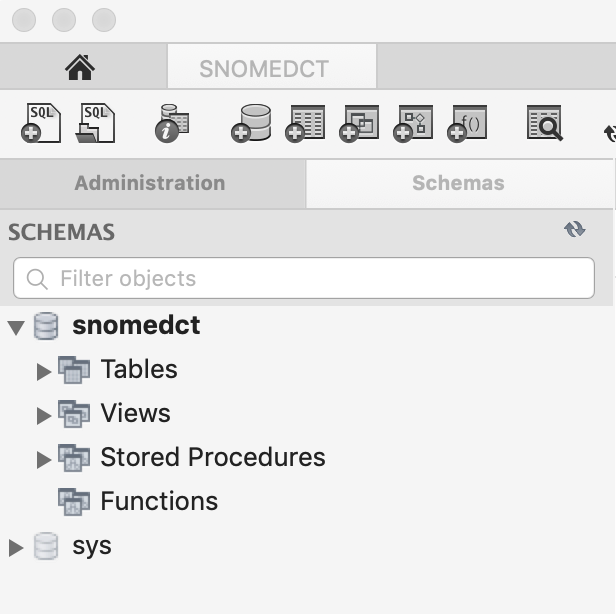This screenshot has width=616, height=614.
Task: Click the Filter objects search field
Action: (304, 278)
